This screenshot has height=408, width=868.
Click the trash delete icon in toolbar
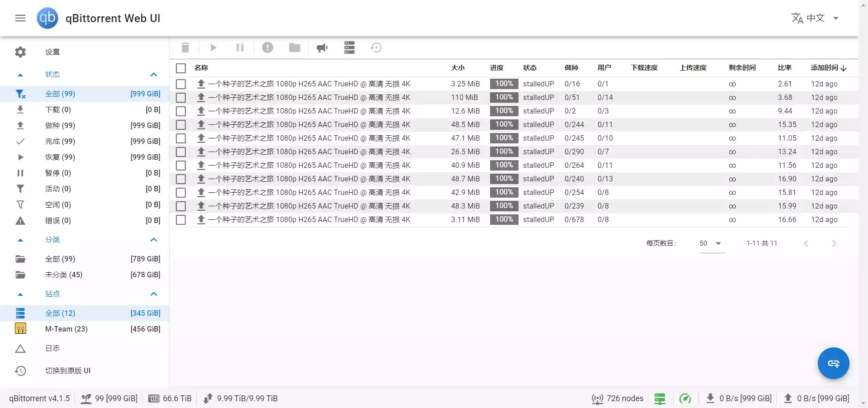[x=185, y=47]
